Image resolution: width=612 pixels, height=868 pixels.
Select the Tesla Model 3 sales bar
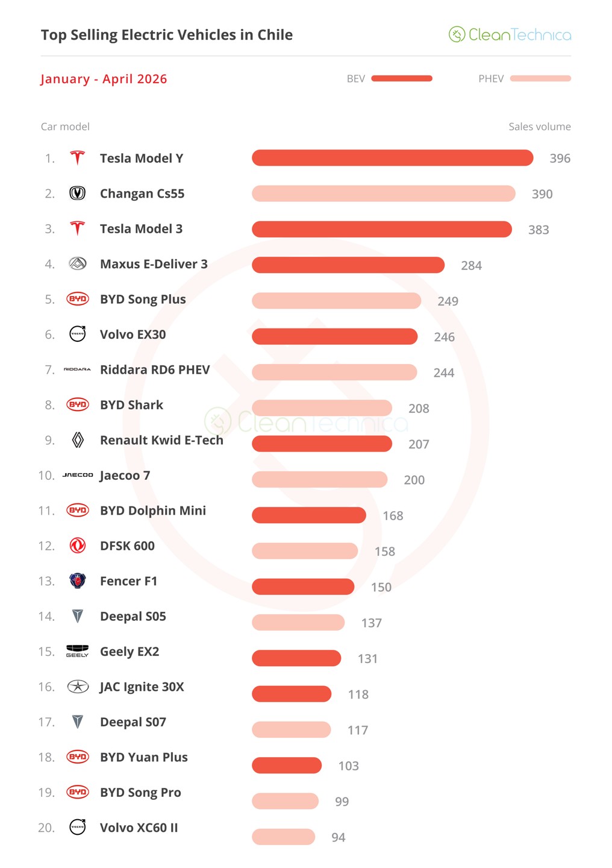pyautogui.click(x=382, y=229)
